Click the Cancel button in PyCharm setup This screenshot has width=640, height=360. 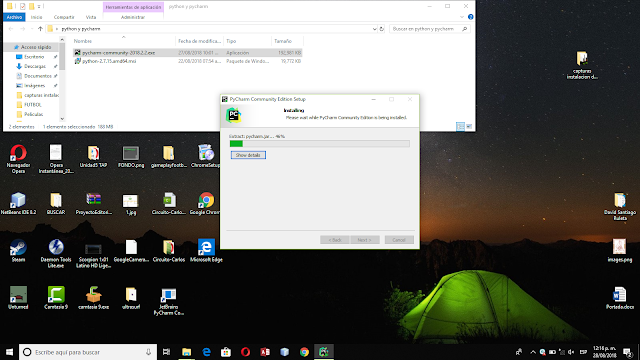click(399, 240)
